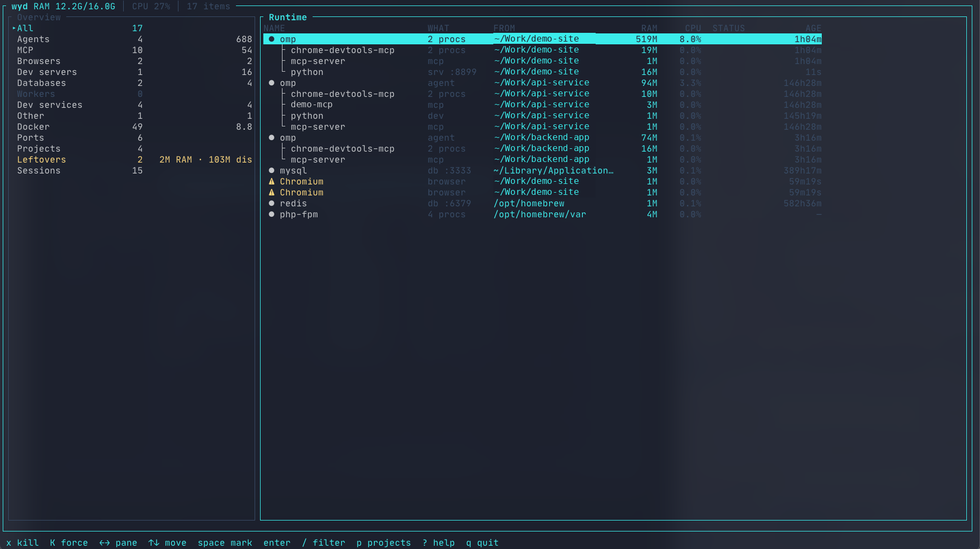
Task: Click the status dot of selected omp demo-site row
Action: click(x=272, y=39)
